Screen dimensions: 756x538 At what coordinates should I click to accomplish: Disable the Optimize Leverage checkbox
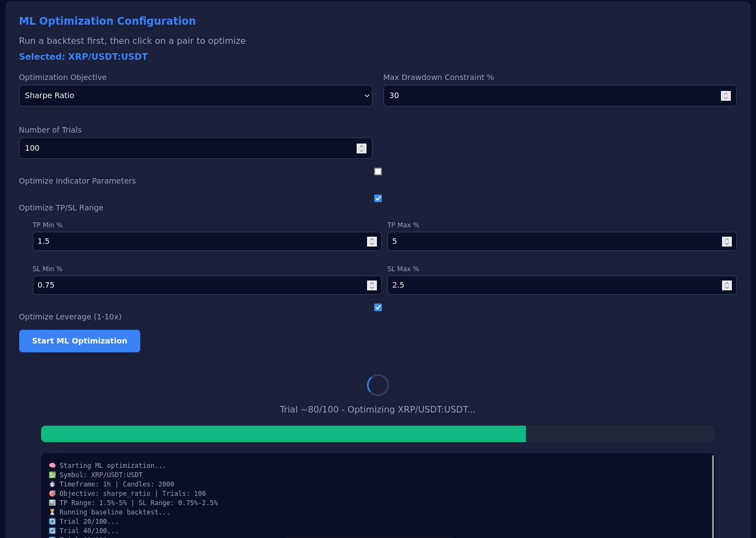(x=378, y=307)
